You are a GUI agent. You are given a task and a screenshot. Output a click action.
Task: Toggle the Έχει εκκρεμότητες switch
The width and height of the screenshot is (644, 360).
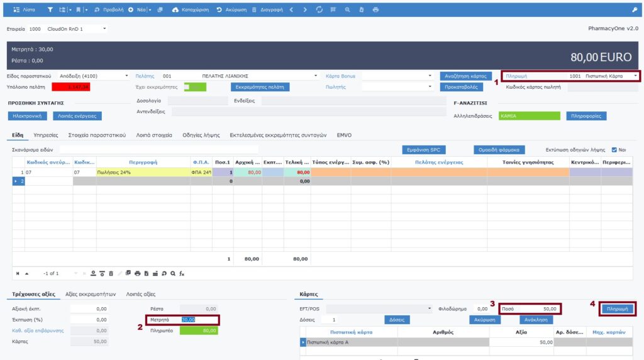click(190, 87)
